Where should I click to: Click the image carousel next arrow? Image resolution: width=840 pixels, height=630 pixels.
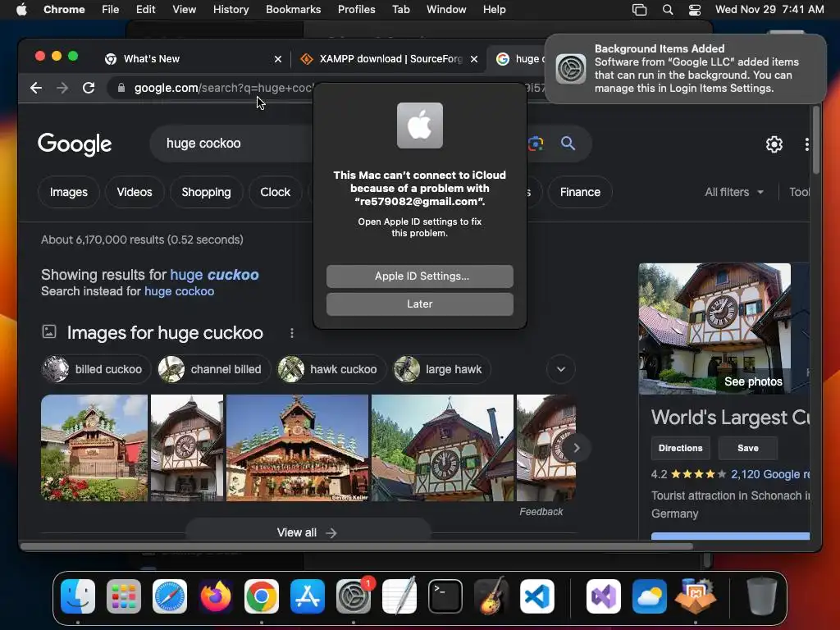[x=577, y=448]
